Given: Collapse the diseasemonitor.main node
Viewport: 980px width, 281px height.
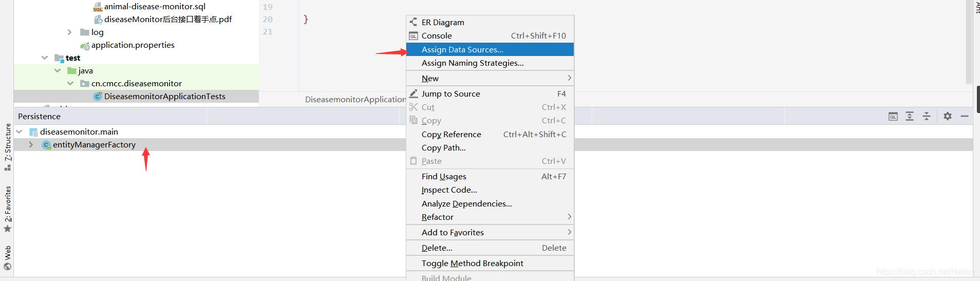Looking at the screenshot, I should pyautogui.click(x=20, y=132).
